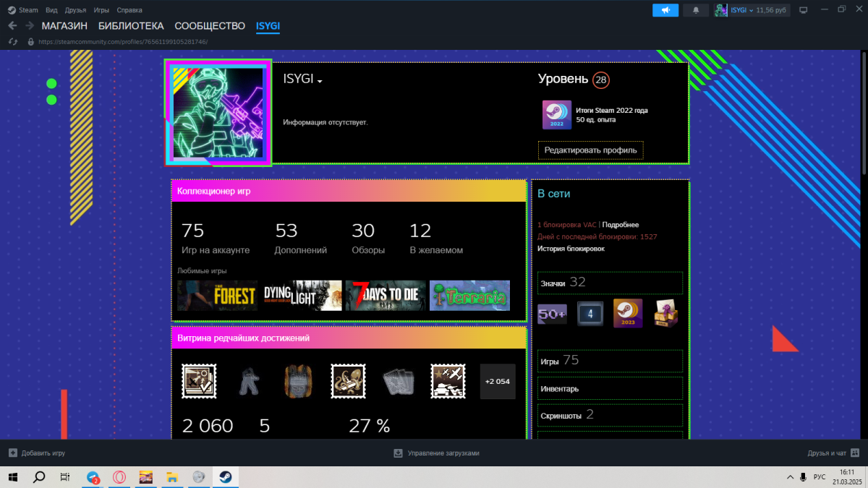This screenshot has height=488, width=868.
Task: Open the years-of-service badge showing 4
Action: coord(590,314)
